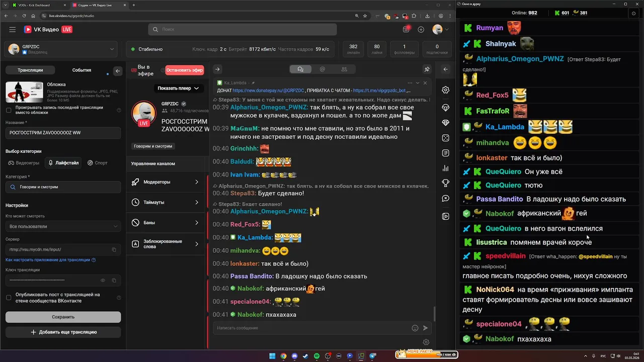The image size is (644, 362).
Task: Collapse the right sidebar with arrow icon
Action: (445, 69)
